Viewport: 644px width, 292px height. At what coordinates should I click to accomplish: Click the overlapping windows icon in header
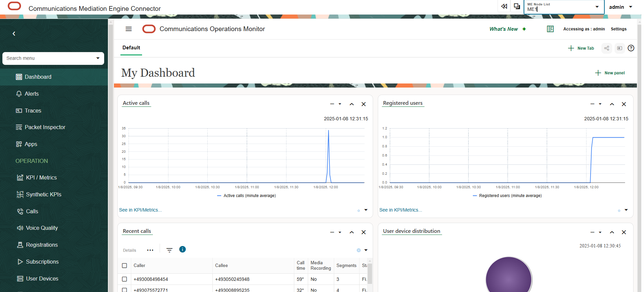pyautogui.click(x=517, y=6)
